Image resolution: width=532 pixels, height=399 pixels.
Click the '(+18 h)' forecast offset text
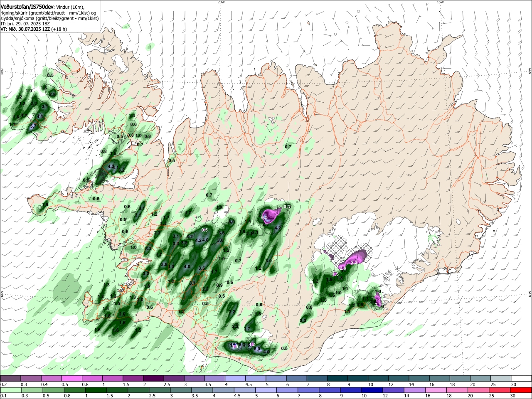click(59, 30)
